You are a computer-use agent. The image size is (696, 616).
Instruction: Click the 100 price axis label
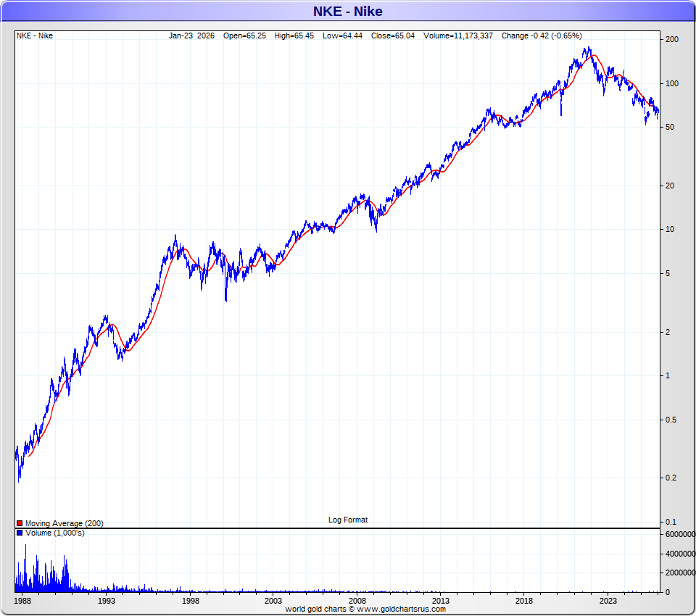pyautogui.click(x=672, y=83)
